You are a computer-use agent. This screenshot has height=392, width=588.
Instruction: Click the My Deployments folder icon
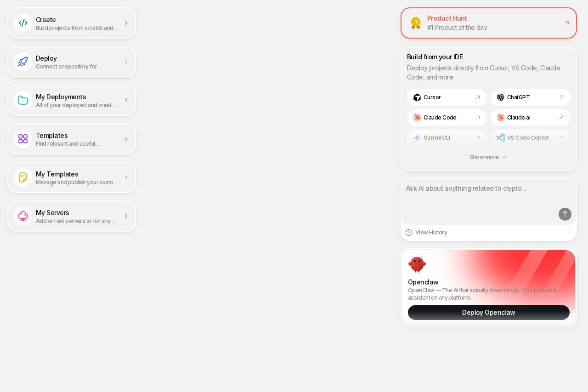pos(23,100)
